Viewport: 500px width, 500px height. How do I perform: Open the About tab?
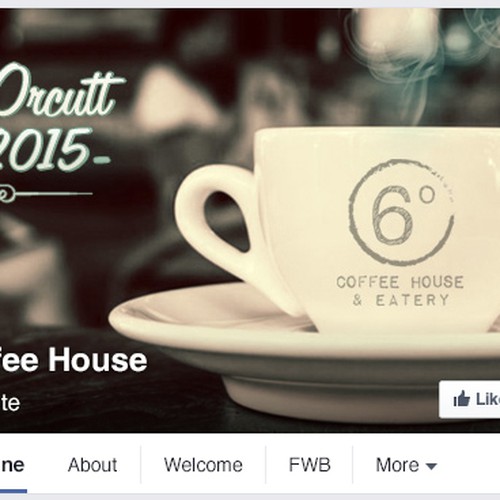click(x=92, y=465)
